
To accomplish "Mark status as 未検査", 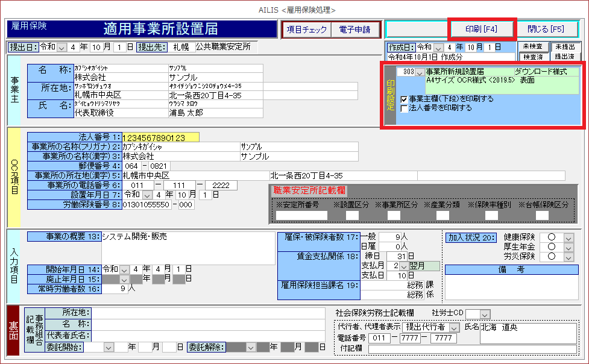I will coord(532,46).
